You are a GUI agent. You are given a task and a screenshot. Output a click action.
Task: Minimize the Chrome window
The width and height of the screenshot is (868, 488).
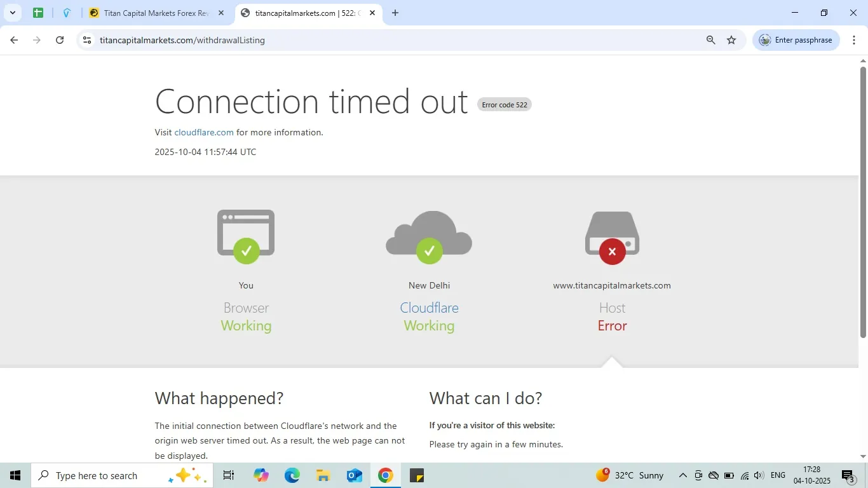tap(795, 13)
